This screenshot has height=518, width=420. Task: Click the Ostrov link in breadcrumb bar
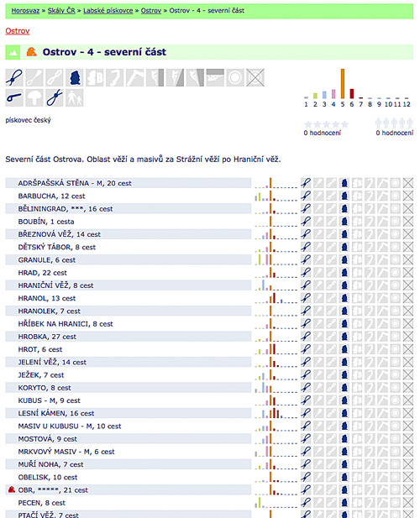151,11
